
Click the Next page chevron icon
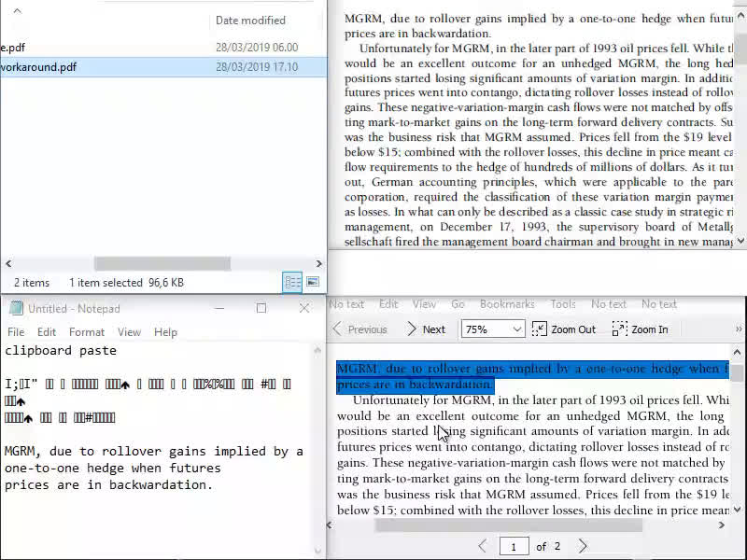(x=415, y=329)
